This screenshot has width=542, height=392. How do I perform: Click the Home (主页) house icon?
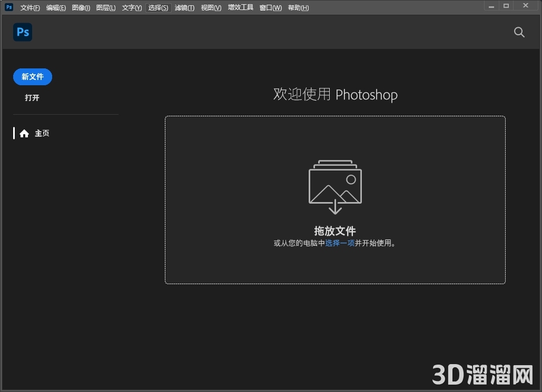[x=24, y=133]
